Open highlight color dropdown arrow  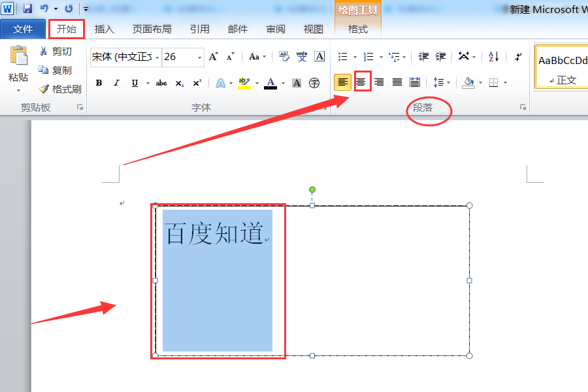pyautogui.click(x=257, y=83)
